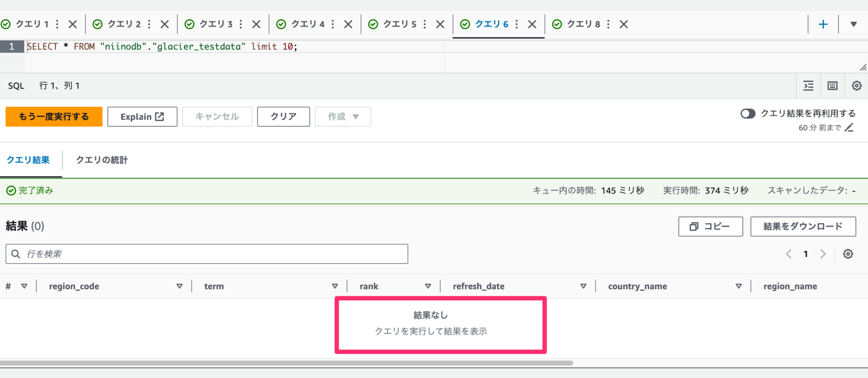Image resolution: width=868 pixels, height=378 pixels.
Task: Click the キュー内の時間 145 ミリ秒 text
Action: pyautogui.click(x=589, y=190)
